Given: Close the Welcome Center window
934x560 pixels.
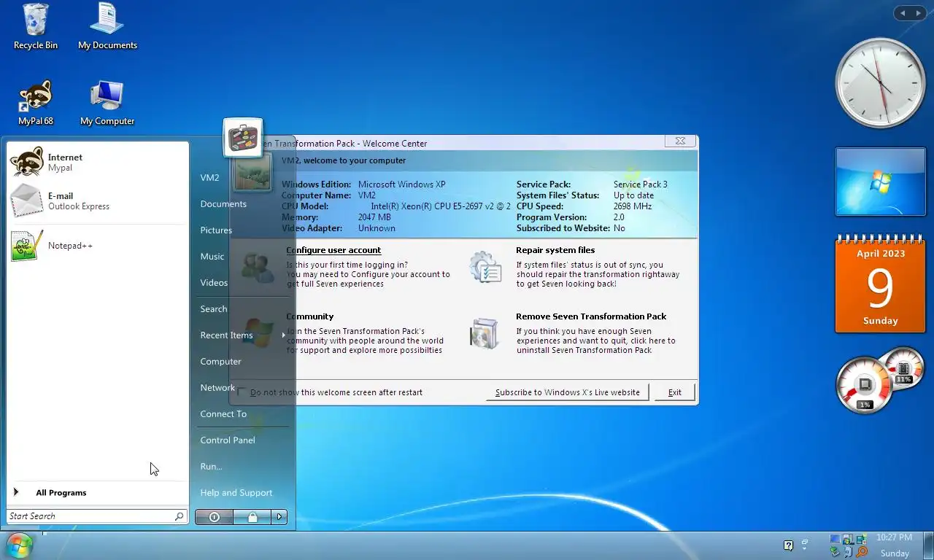Looking at the screenshot, I should (680, 141).
